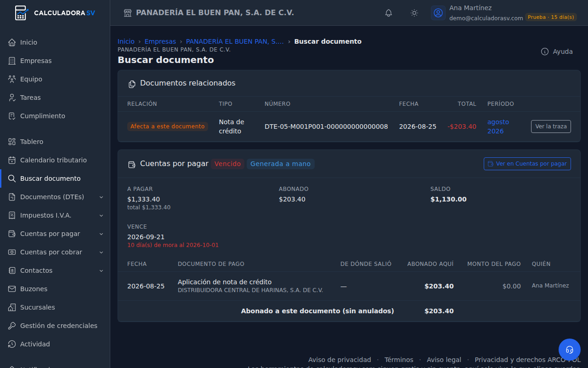Open Equipo team icon in sidebar
588x368 pixels.
tap(12, 79)
